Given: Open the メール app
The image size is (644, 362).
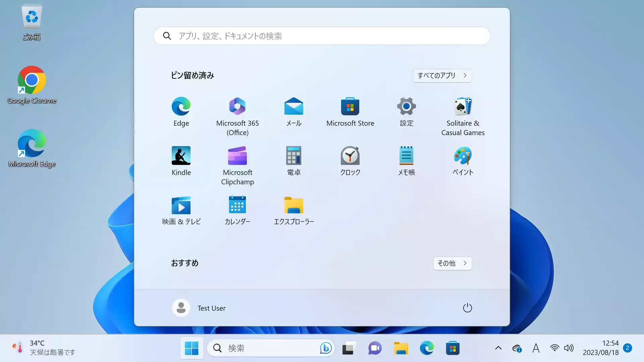Looking at the screenshot, I should click(294, 112).
